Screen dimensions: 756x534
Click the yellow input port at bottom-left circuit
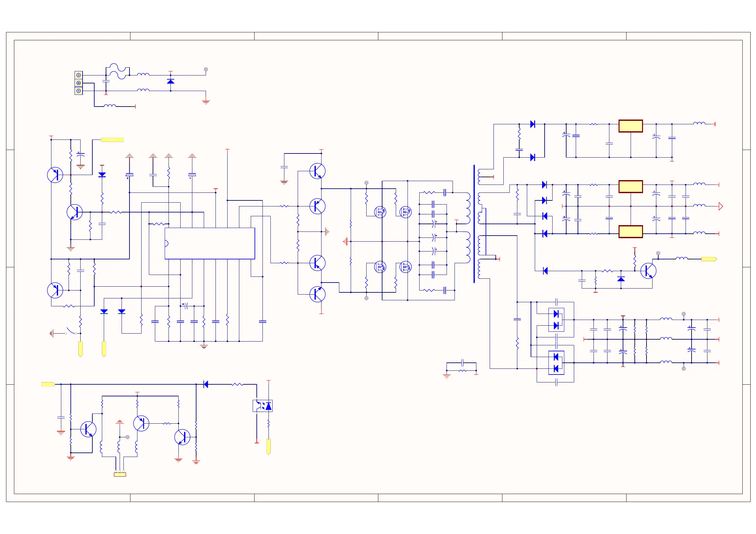[x=48, y=384]
